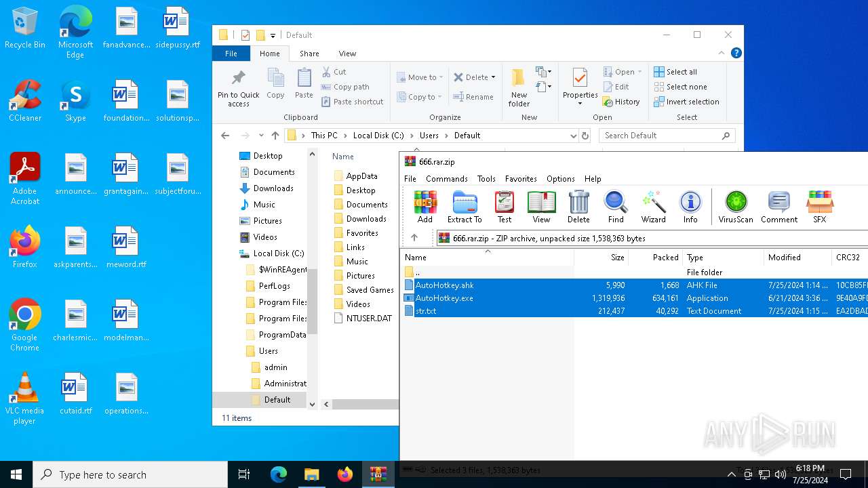Add a Comment to the archive
This screenshot has width=868, height=488.
[779, 207]
